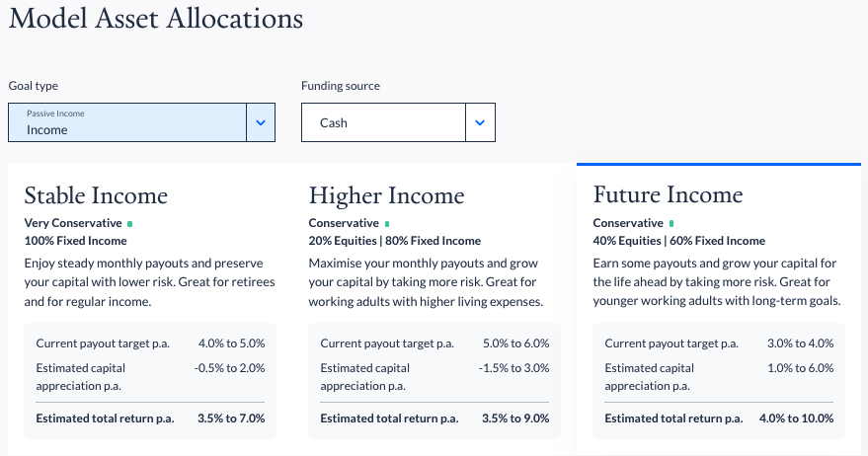Click the green risk dot beside Very Conservative

click(130, 224)
